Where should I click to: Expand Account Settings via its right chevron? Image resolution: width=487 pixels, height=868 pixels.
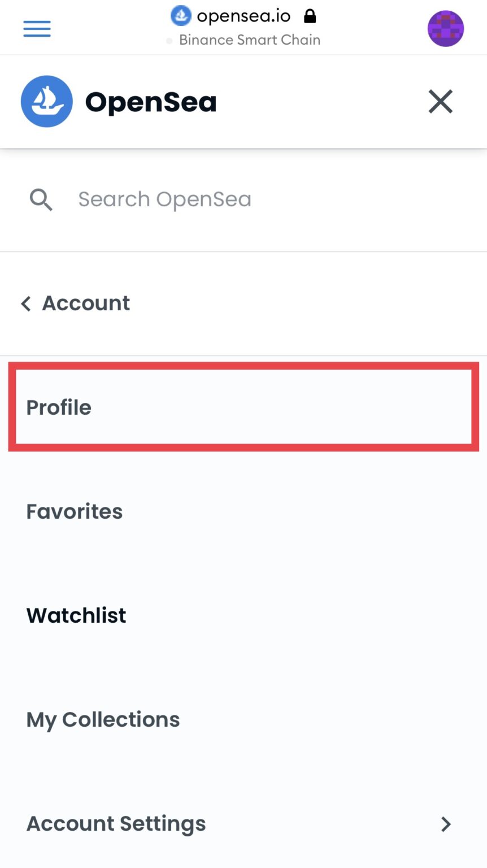[446, 824]
